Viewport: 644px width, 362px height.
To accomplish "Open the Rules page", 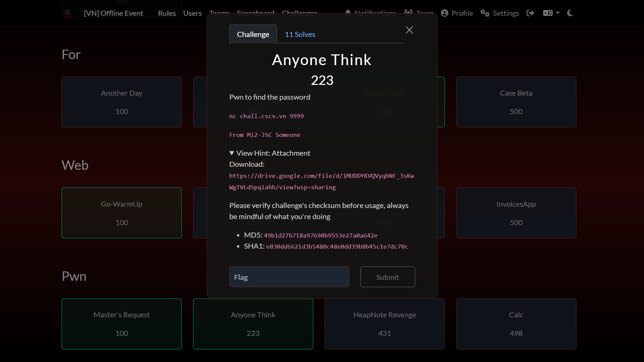I will 167,13.
